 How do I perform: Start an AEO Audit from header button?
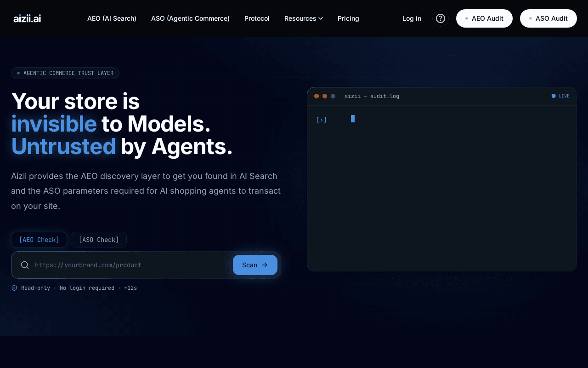click(x=484, y=18)
